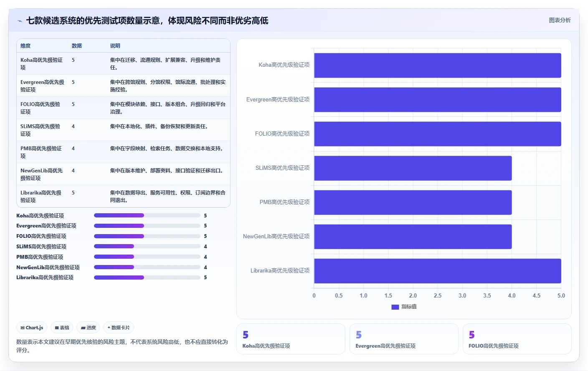Click the Evergreen progress bar
The width and height of the screenshot is (588, 371).
click(x=147, y=226)
